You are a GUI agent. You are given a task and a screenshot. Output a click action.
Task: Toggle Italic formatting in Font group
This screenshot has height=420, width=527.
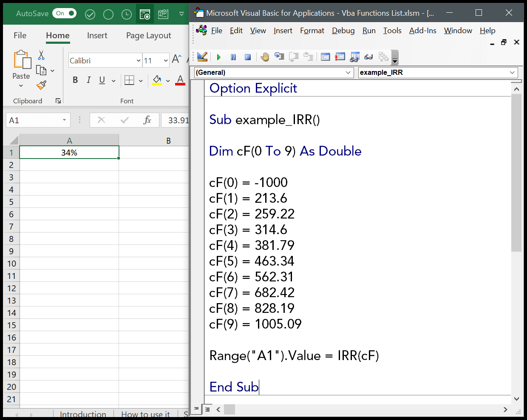pos(88,80)
